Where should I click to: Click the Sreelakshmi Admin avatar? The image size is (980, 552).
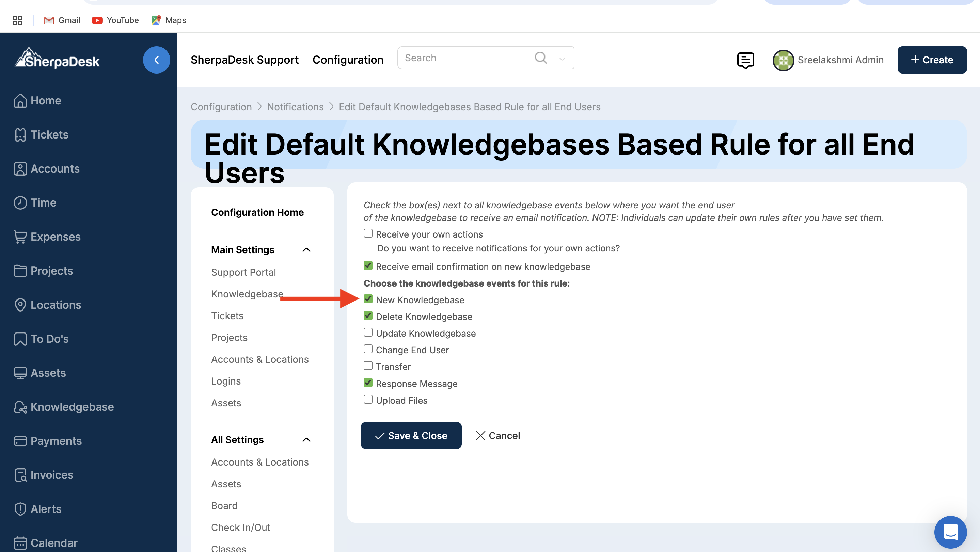(x=783, y=60)
